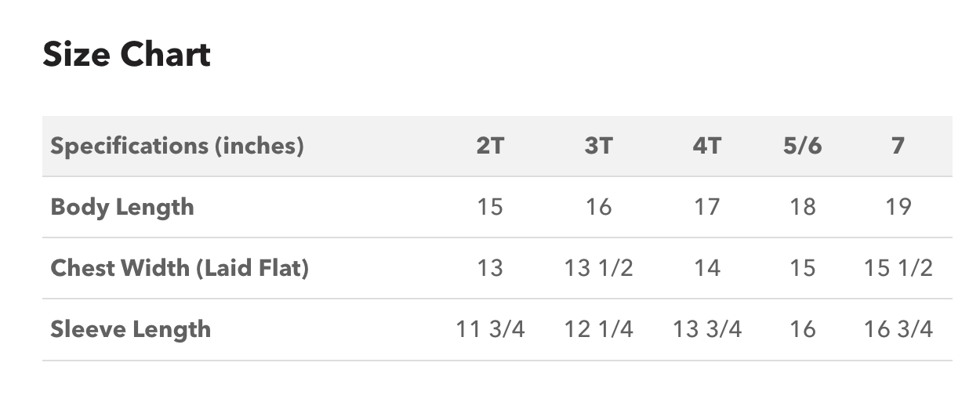The width and height of the screenshot is (980, 406).
Task: Click the chest width value 14
Action: pos(706,268)
